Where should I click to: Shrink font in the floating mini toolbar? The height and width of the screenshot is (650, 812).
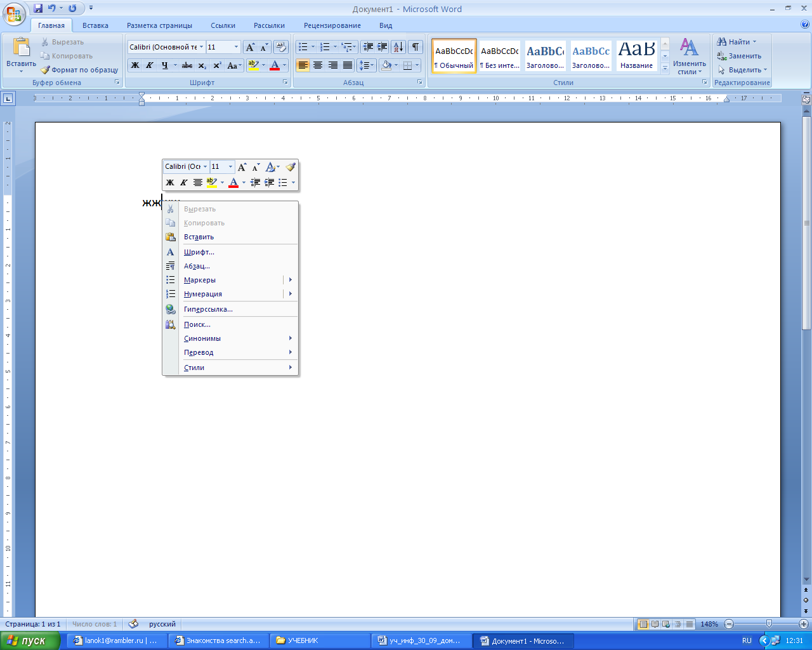pyautogui.click(x=256, y=167)
